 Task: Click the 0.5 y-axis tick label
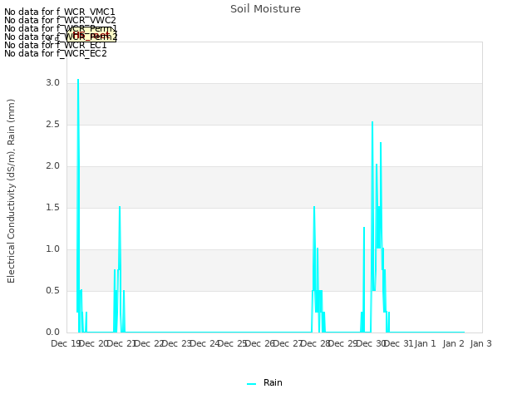point(52,290)
